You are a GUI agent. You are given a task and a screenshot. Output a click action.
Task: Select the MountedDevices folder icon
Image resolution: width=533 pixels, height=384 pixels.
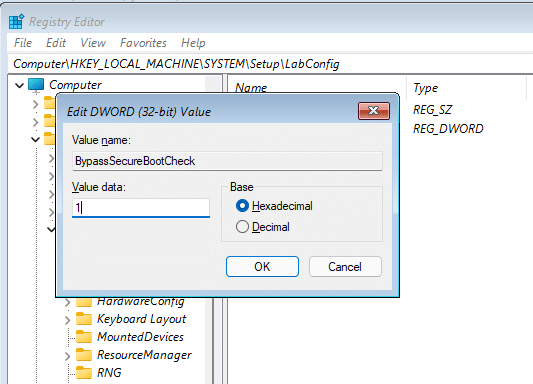84,337
